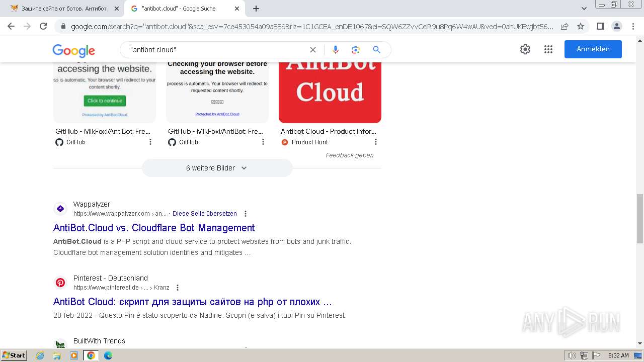Click the taskbar clock 8:32 AM
This screenshot has height=362, width=644.
point(618,355)
